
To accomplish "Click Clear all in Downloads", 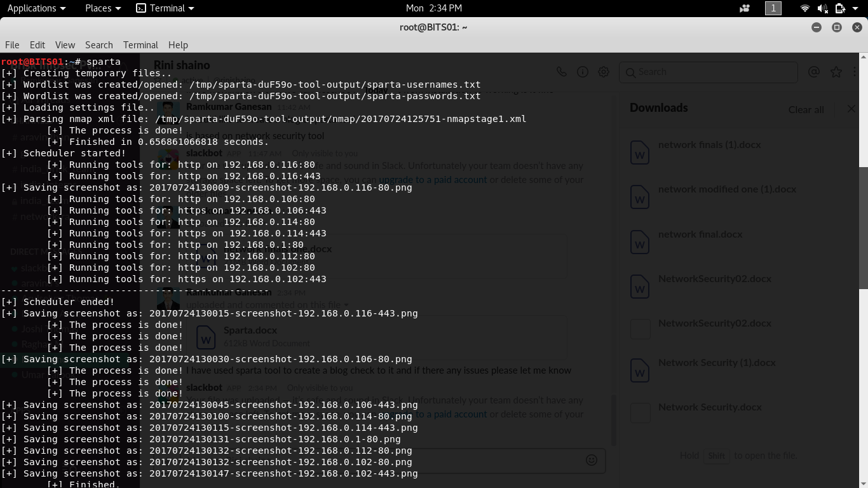I will [x=806, y=109].
